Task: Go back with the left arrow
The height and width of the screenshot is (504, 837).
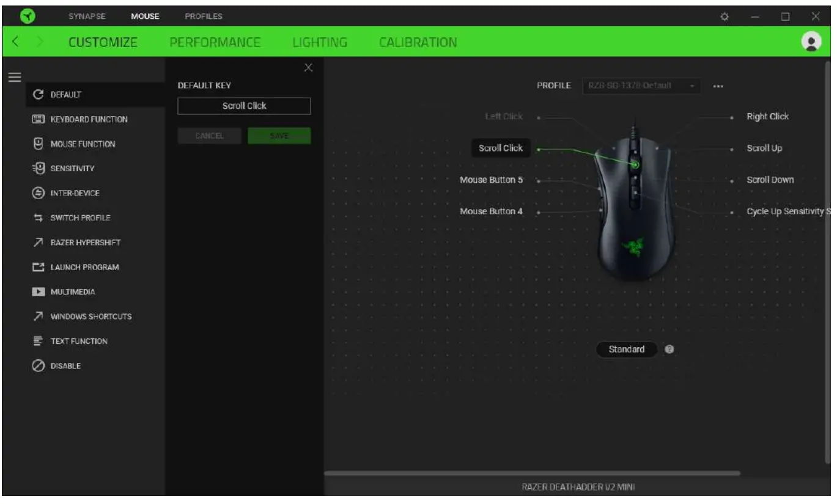Action: (16, 42)
